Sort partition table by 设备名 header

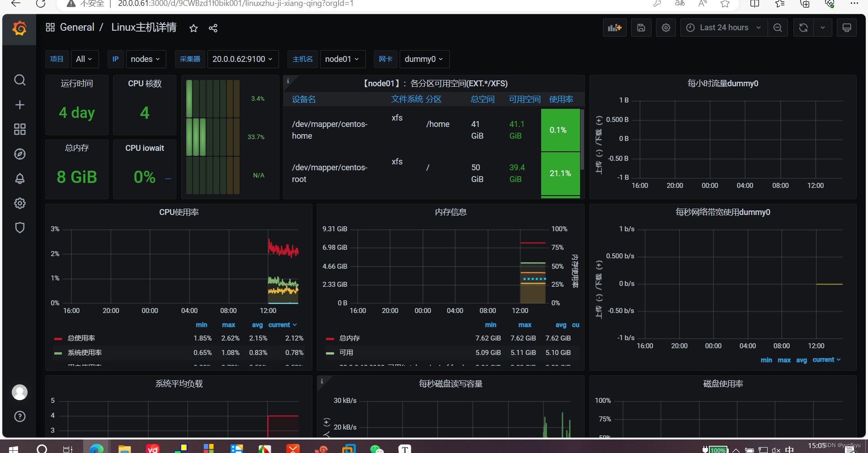(304, 99)
